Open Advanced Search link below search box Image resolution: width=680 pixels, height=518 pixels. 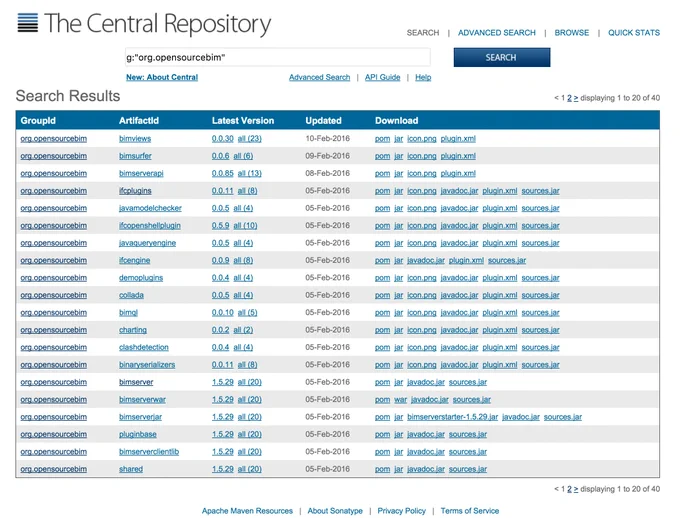point(320,77)
